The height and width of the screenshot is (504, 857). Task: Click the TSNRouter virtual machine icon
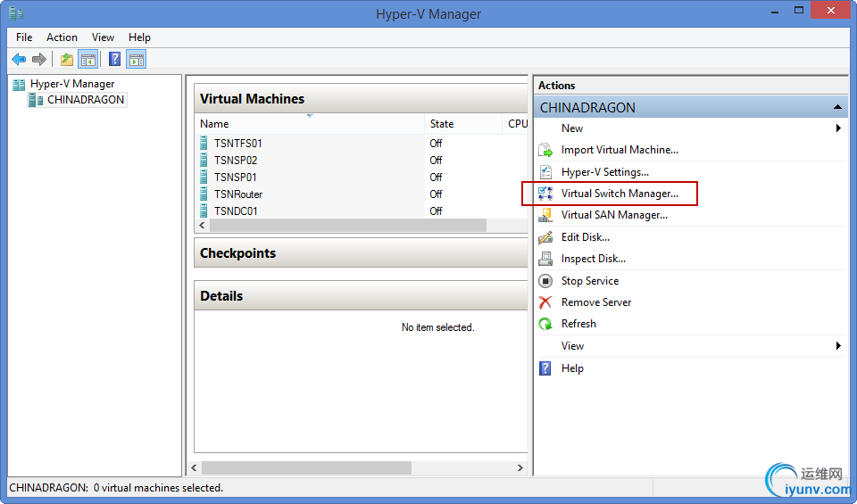point(204,194)
